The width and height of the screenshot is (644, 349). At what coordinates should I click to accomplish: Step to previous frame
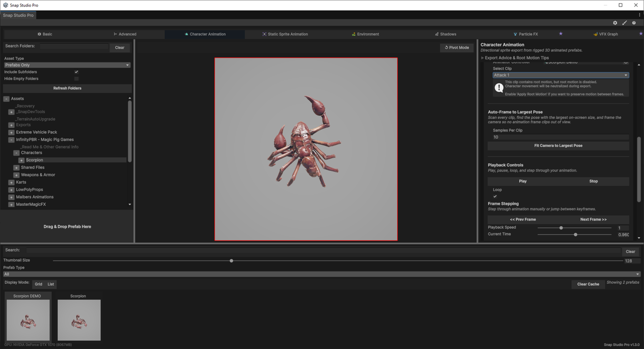point(523,220)
